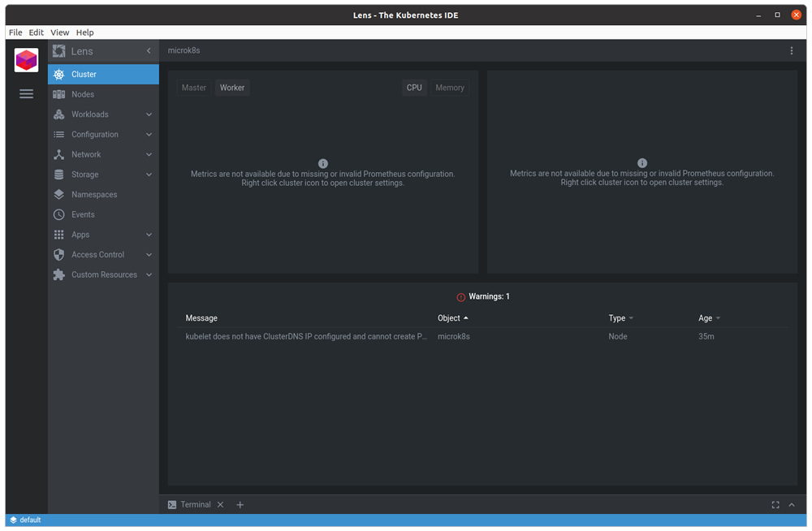812x531 pixels.
Task: Click the red warning icon beside Warnings: 1
Action: click(x=461, y=297)
